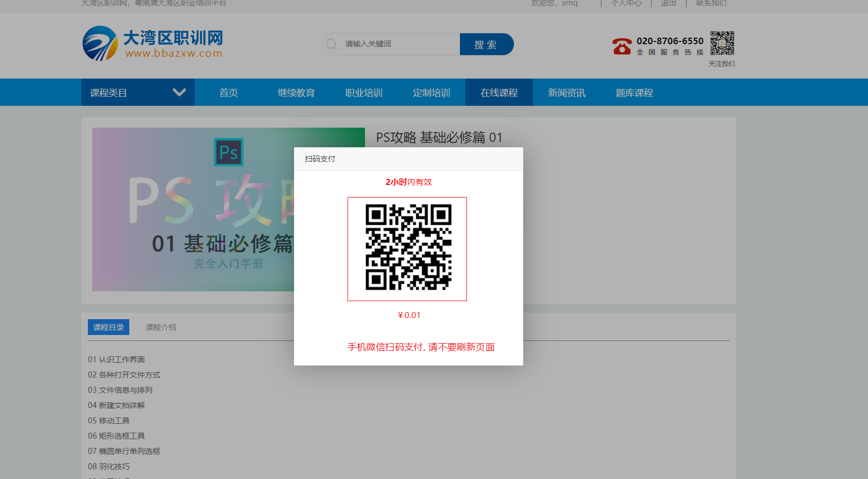Open lesson 05 移动工具
The width and height of the screenshot is (868, 479).
109,421
